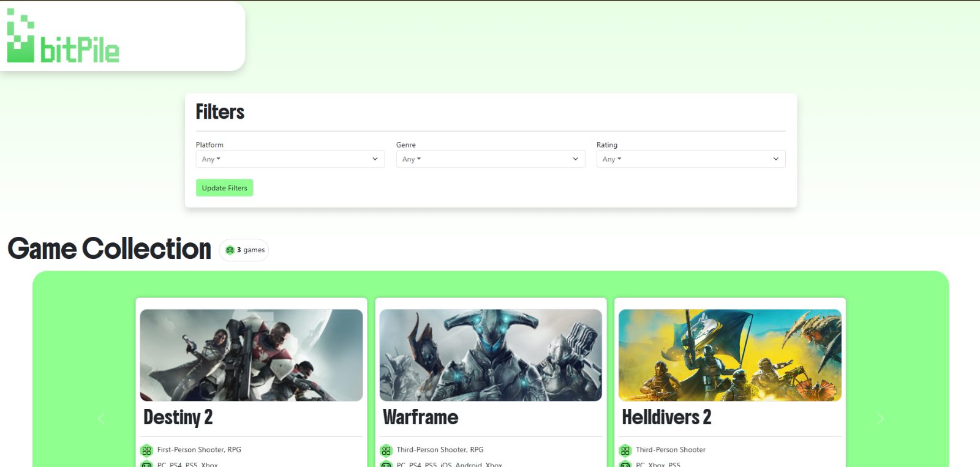980x467 pixels.
Task: Advance carousel with next arrow
Action: click(880, 419)
